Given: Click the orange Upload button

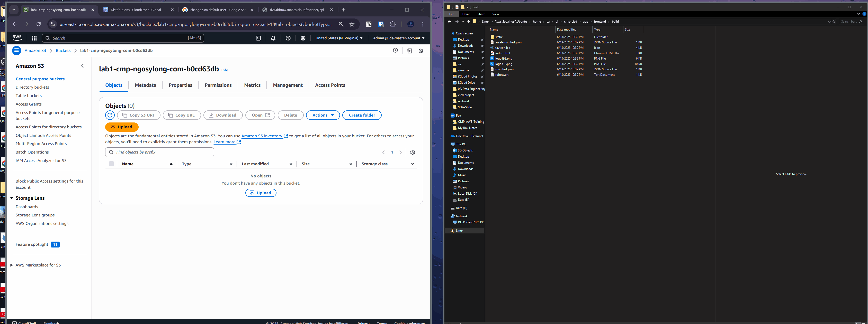Looking at the screenshot, I should (x=122, y=127).
